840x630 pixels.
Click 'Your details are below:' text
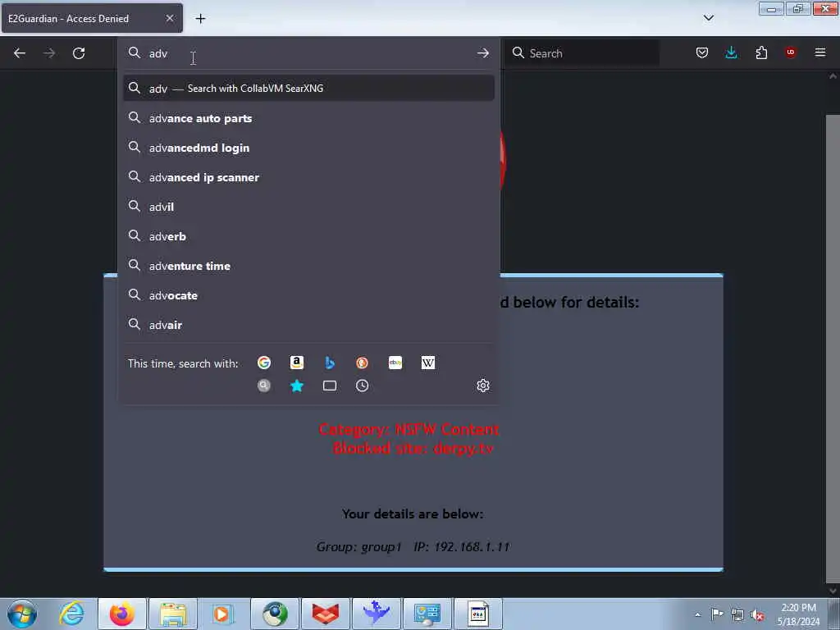click(x=413, y=514)
